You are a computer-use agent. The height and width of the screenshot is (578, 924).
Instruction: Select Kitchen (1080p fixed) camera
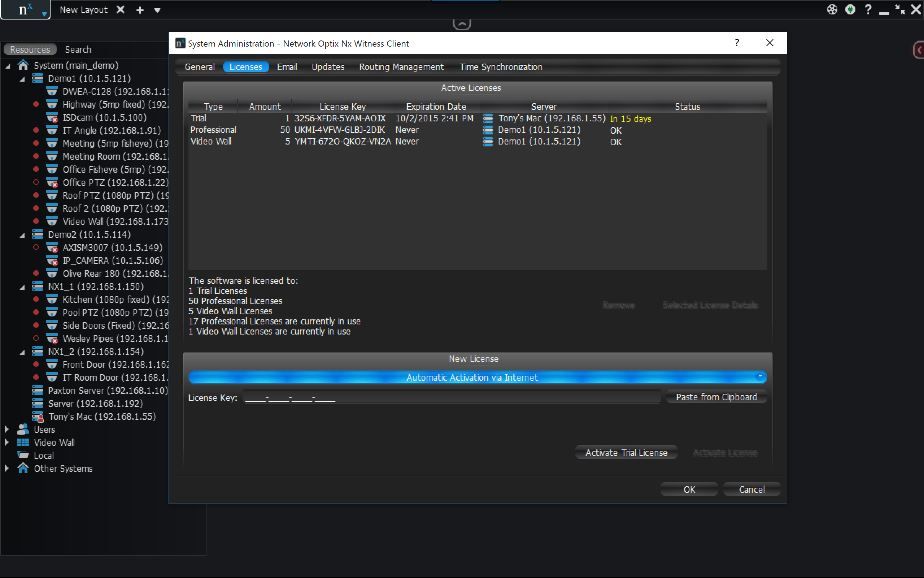[115, 299]
